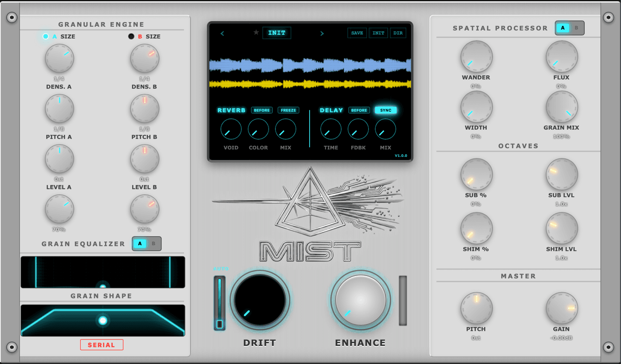Click the DENS. B knob
621x364 pixels.
click(x=145, y=109)
